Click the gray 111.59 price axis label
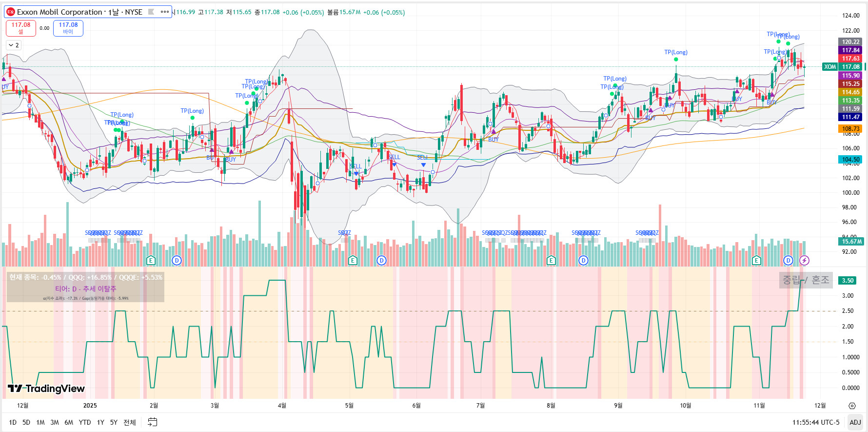Screen dimensions: 868x432 pyautogui.click(x=850, y=109)
